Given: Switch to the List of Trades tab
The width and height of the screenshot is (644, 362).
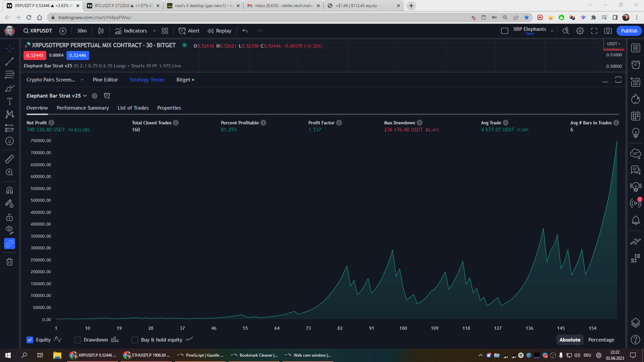Looking at the screenshot, I should click(x=133, y=108).
